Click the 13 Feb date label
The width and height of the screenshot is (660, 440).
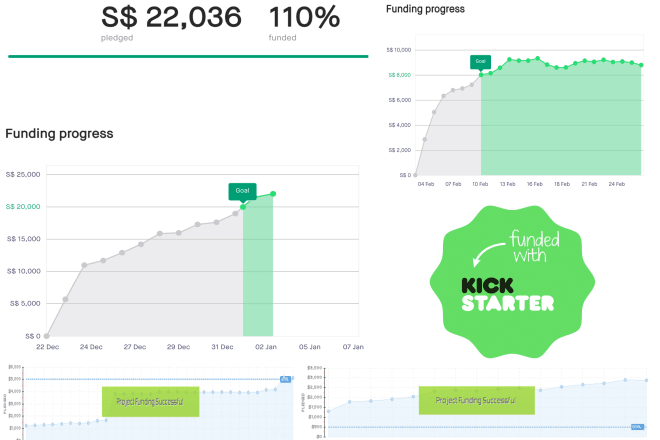(x=507, y=184)
